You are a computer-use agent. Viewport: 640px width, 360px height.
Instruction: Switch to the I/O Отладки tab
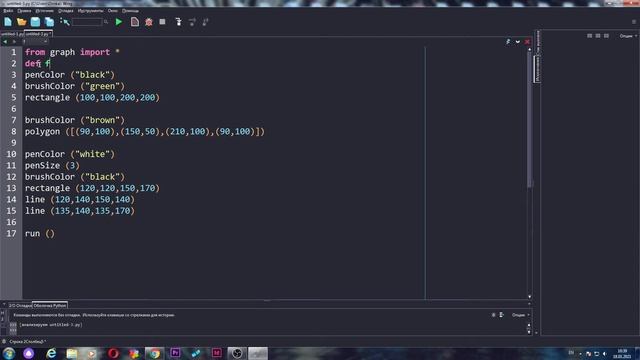click(x=20, y=305)
